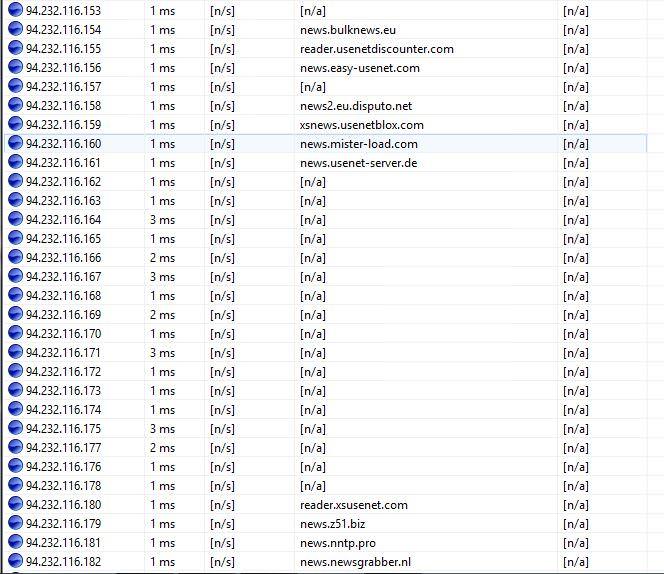
Task: Select hostname news2.eu.disputo.net
Action: [x=356, y=106]
